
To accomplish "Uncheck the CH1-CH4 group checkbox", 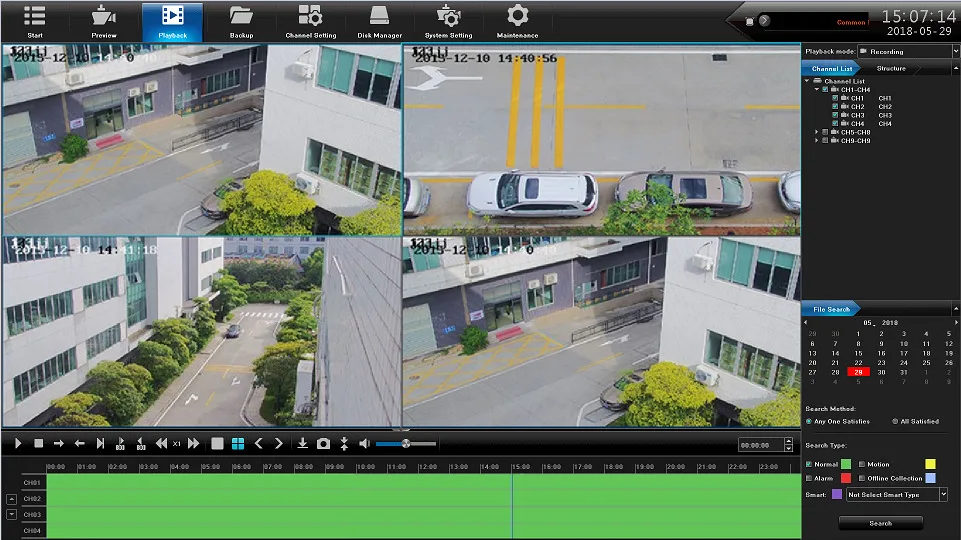I will pos(825,89).
